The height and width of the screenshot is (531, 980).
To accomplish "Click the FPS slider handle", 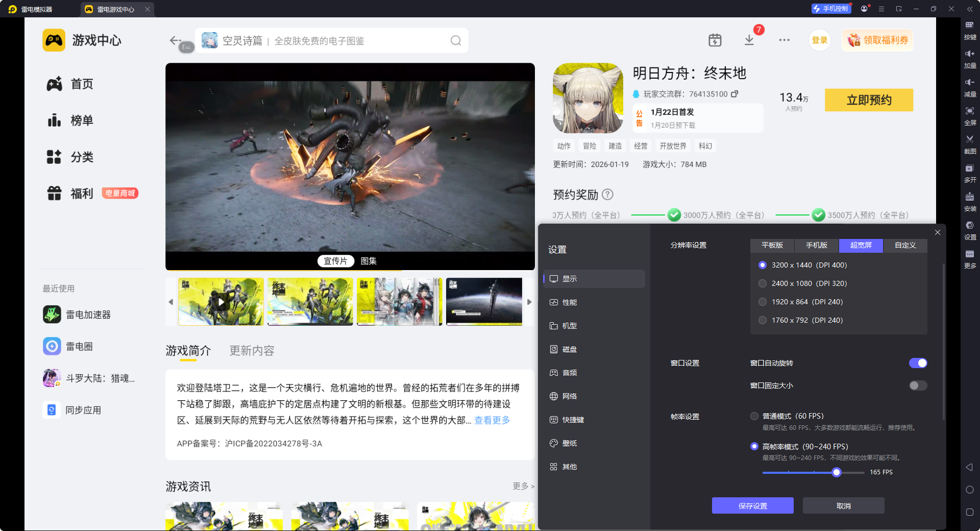I will (x=836, y=472).
